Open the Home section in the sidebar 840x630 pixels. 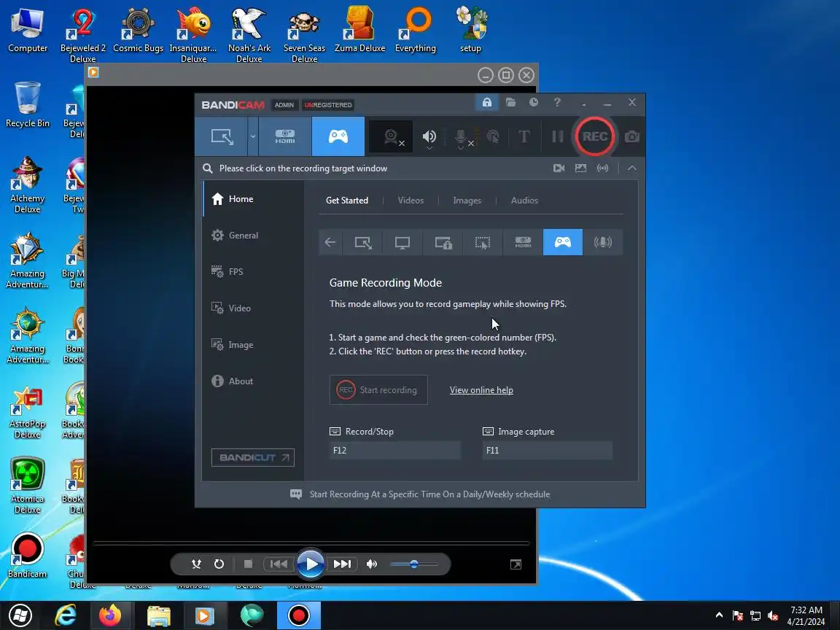(254, 199)
